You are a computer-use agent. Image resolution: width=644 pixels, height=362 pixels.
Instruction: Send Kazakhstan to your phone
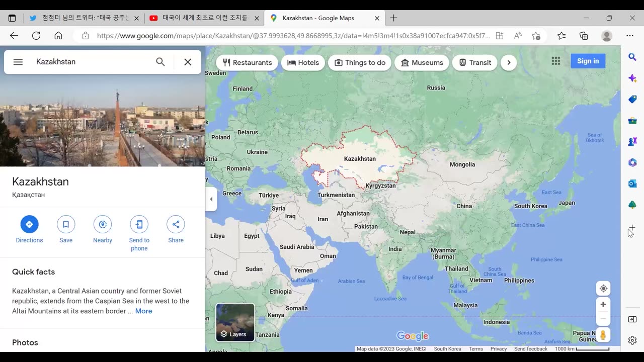(139, 234)
